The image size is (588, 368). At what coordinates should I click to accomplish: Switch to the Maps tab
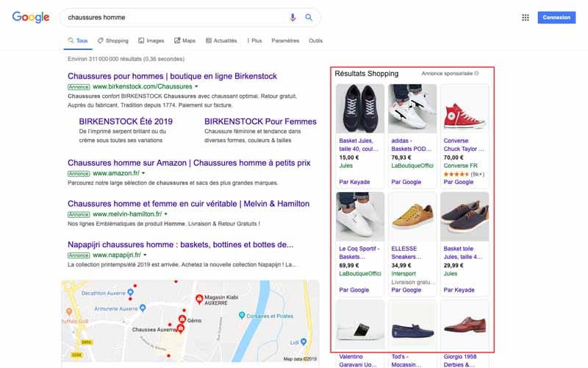(185, 40)
